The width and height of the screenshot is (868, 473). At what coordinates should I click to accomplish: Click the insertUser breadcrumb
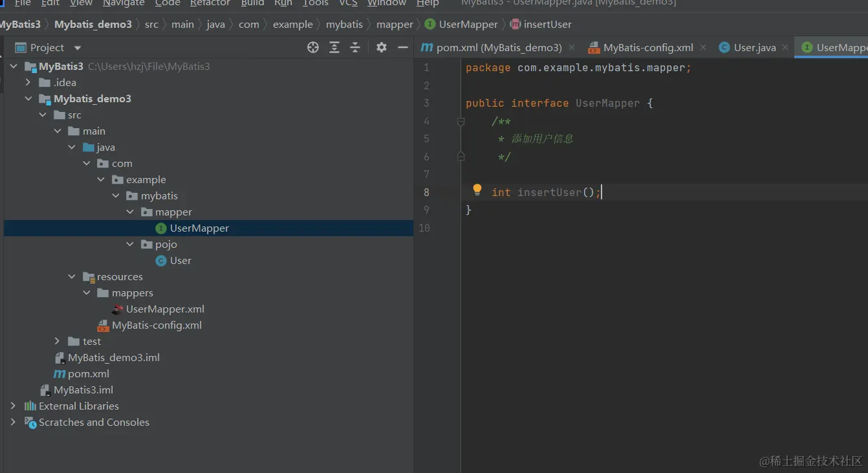(x=548, y=24)
